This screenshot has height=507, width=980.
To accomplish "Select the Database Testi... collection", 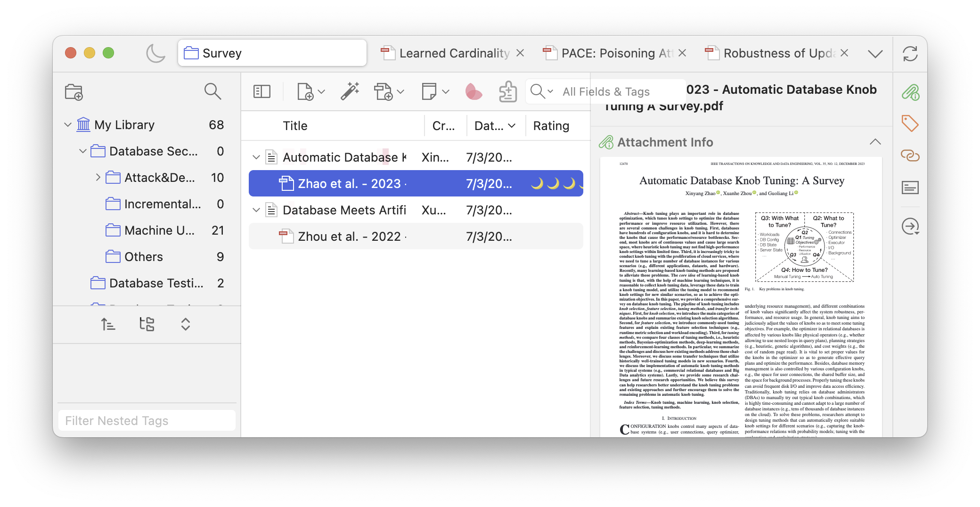I will click(146, 283).
